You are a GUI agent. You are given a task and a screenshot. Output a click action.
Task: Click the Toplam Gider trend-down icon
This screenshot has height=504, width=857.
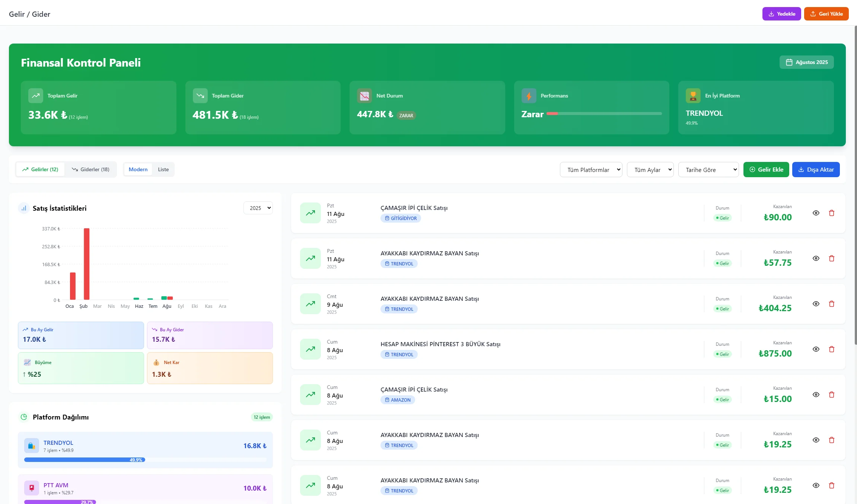[200, 96]
